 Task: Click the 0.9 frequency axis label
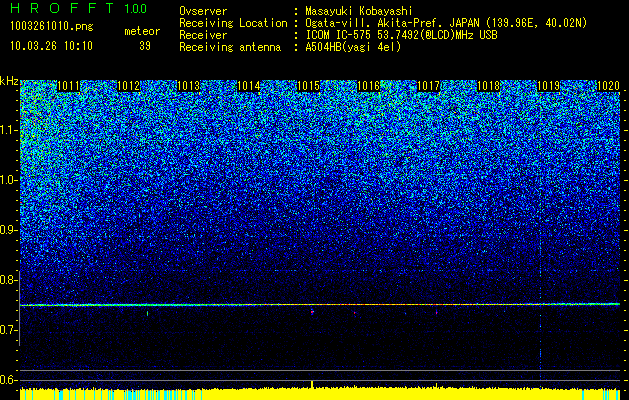[x=9, y=230]
